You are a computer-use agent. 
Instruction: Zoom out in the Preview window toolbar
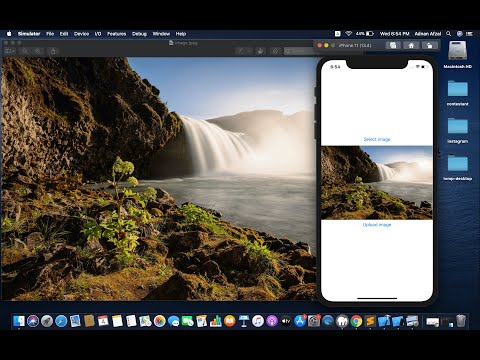(x=25, y=51)
